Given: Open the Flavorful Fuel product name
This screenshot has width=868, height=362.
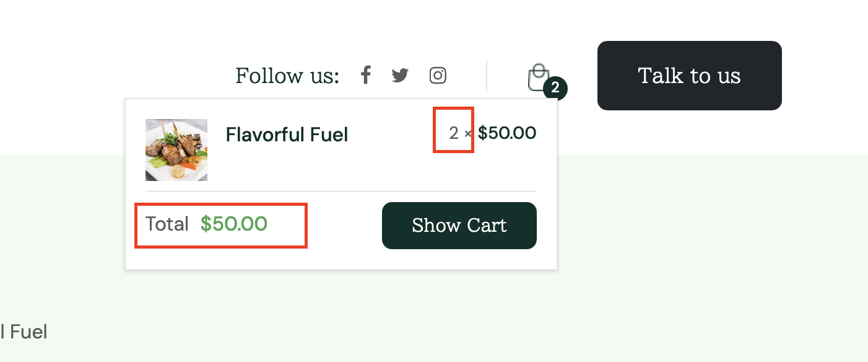Looking at the screenshot, I should point(287,135).
